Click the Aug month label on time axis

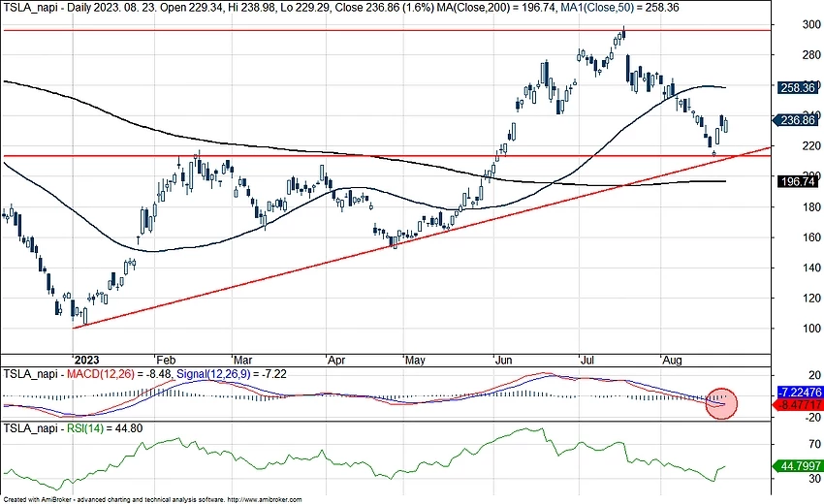pyautogui.click(x=672, y=361)
